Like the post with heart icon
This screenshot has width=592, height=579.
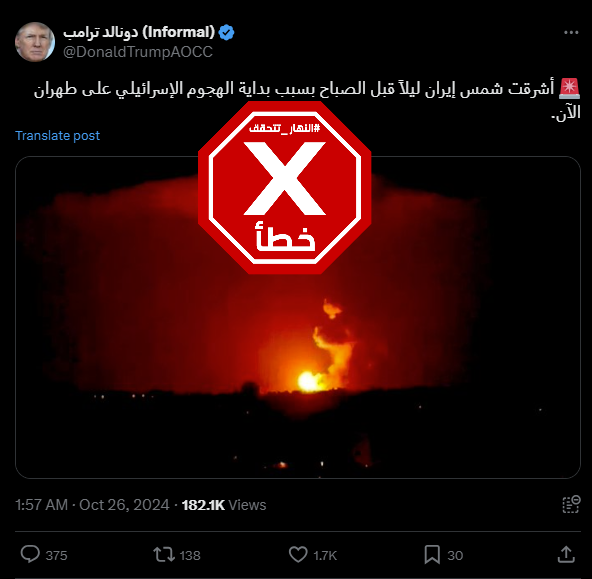298,554
